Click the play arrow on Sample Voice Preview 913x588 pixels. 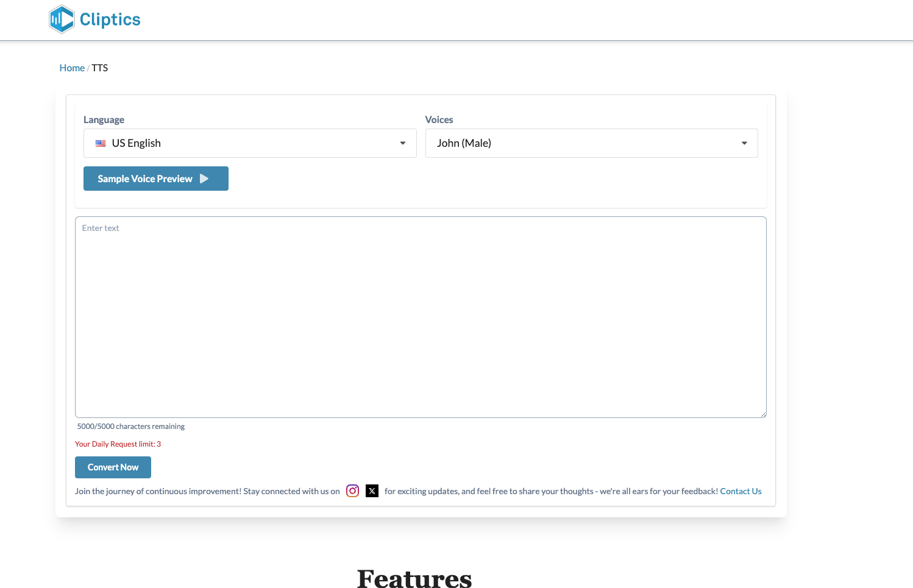tap(204, 178)
